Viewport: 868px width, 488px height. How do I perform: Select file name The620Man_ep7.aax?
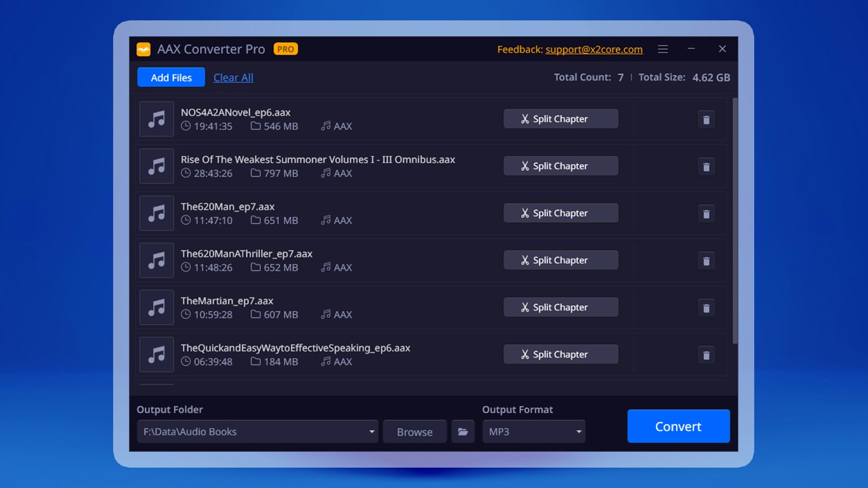click(x=227, y=207)
